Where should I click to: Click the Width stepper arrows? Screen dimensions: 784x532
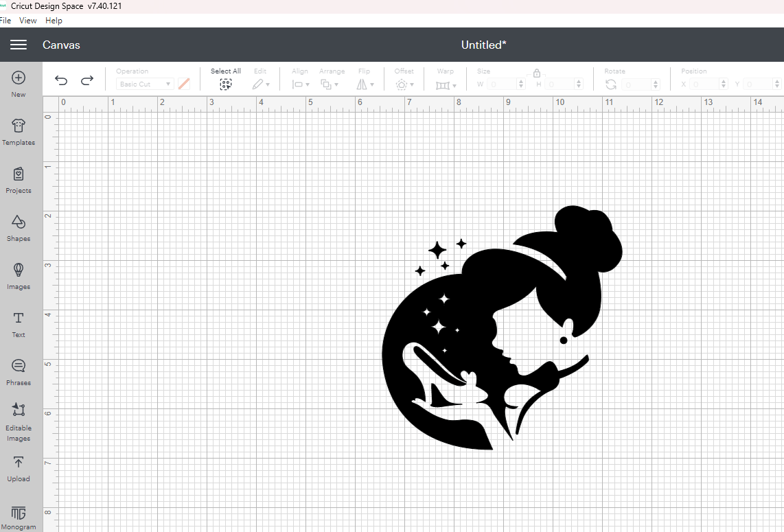(x=521, y=84)
